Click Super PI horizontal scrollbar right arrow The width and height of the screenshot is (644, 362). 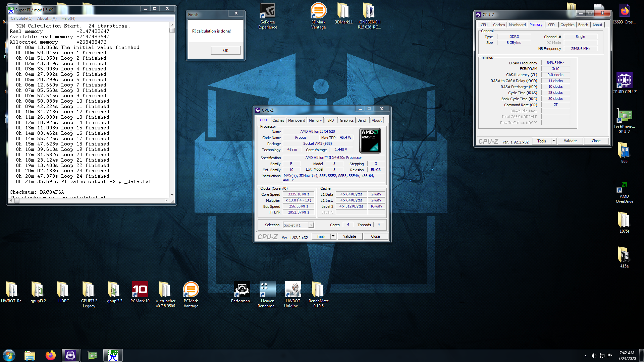coord(166,200)
